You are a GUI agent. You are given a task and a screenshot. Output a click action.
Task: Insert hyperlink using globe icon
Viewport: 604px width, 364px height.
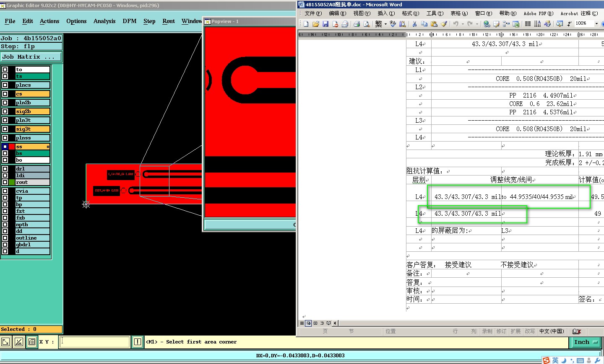click(x=486, y=24)
